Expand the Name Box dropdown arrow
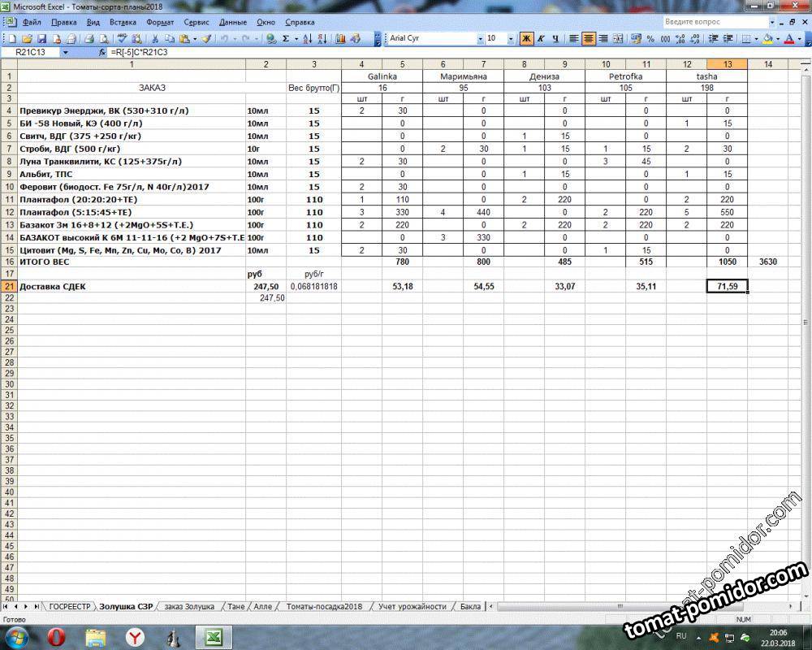 pyautogui.click(x=66, y=52)
